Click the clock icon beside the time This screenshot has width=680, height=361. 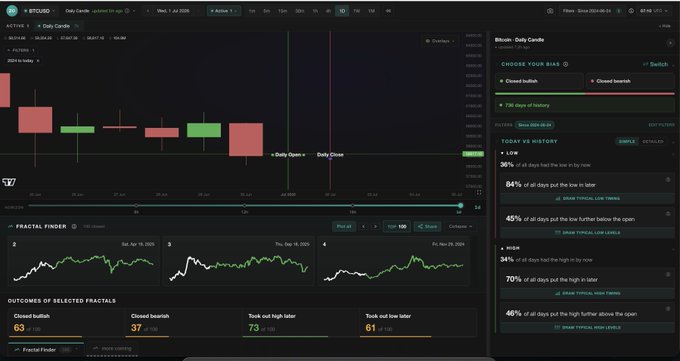[x=631, y=11]
